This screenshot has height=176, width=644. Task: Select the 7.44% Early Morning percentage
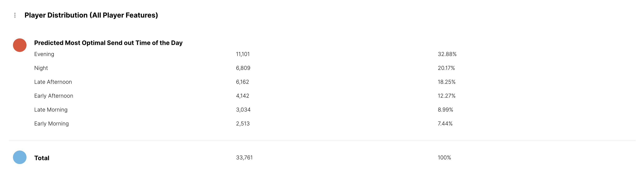445,124
